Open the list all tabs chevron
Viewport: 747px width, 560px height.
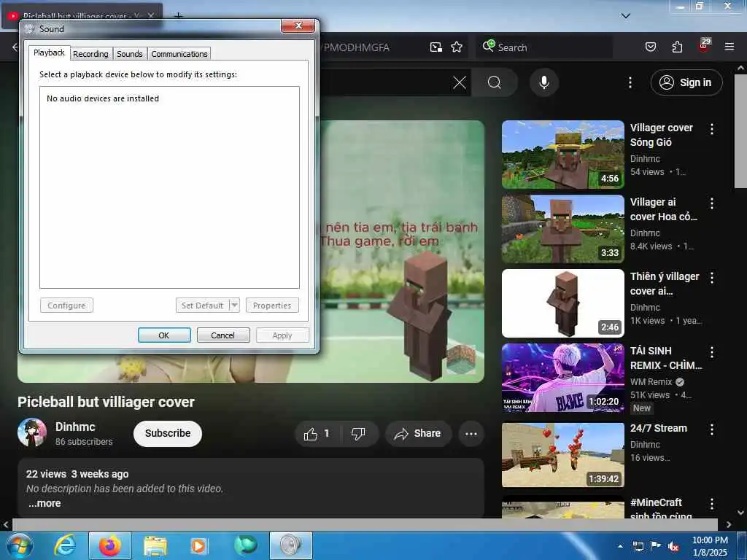click(x=626, y=16)
